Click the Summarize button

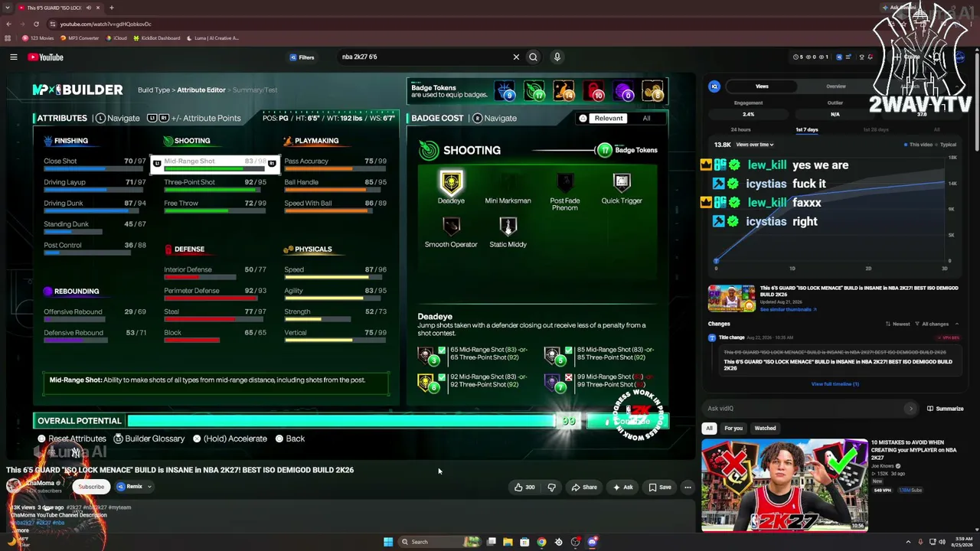(945, 409)
